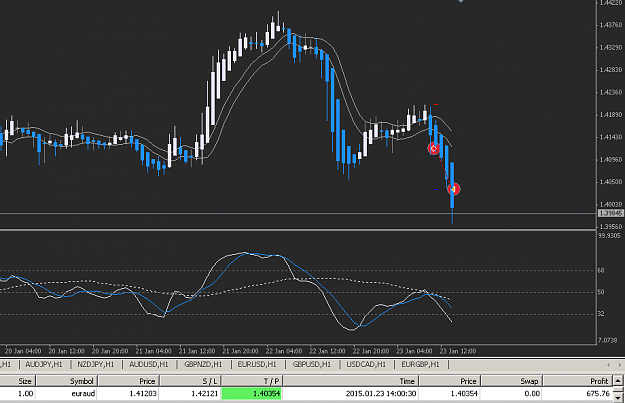Click the 1.00 lot size cell
Image resolution: width=625 pixels, height=403 pixels.
18,394
